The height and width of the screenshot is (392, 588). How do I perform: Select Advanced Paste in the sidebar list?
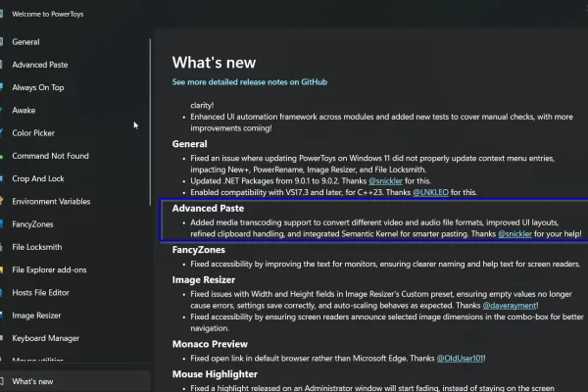click(x=40, y=65)
